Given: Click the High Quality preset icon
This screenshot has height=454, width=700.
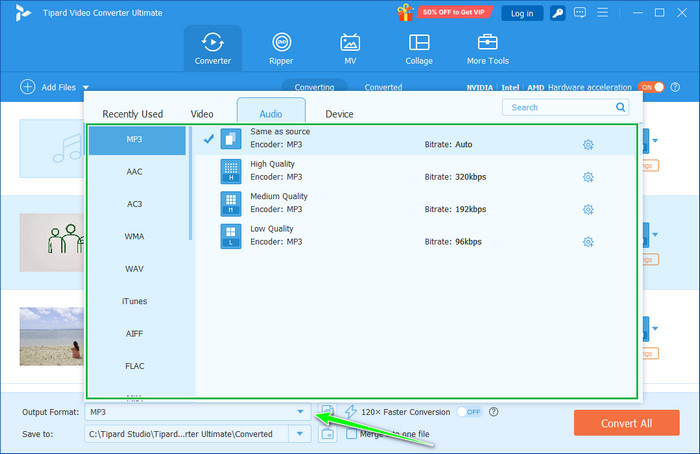Looking at the screenshot, I should click(x=231, y=171).
